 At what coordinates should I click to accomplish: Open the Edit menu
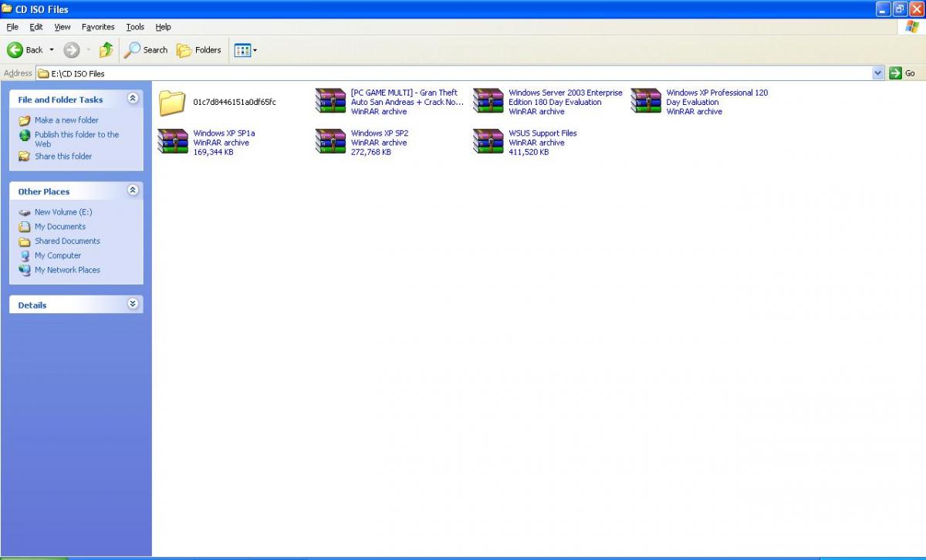(x=36, y=27)
